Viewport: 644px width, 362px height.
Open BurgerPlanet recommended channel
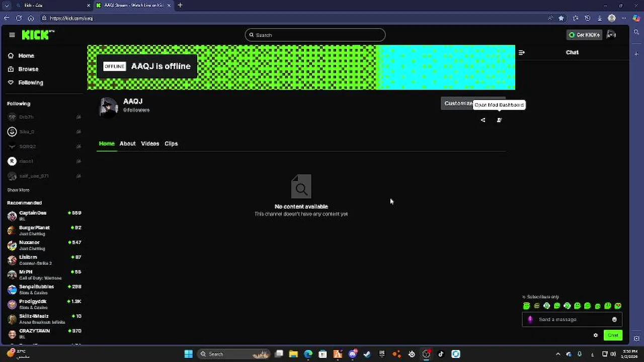coord(44,230)
